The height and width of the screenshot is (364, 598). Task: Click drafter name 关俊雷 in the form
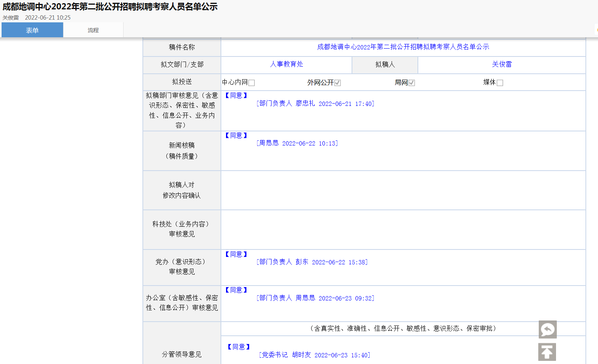(x=501, y=64)
